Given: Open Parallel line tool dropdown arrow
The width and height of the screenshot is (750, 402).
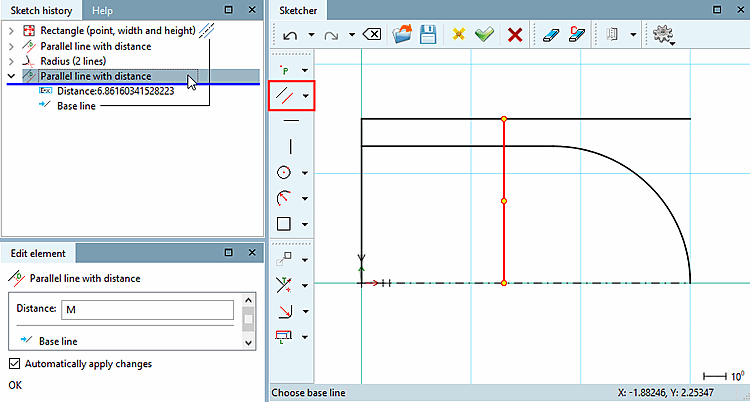Looking at the screenshot, I should coord(306,96).
